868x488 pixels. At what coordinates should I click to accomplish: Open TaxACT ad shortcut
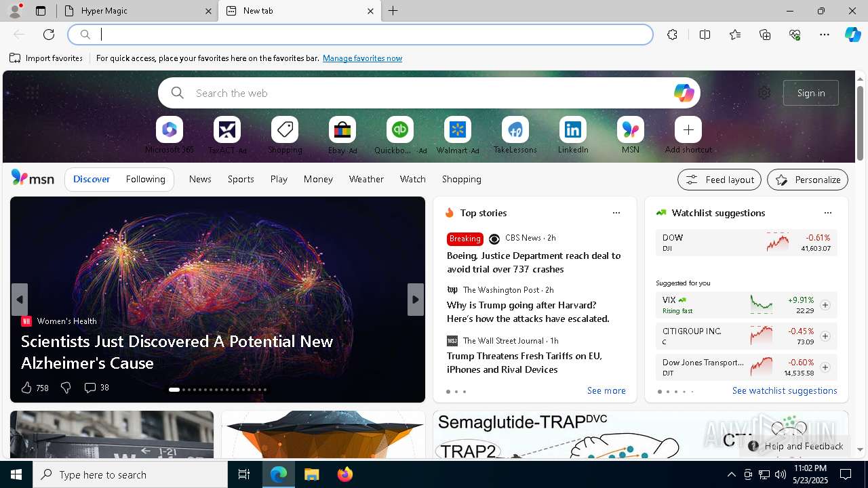click(x=227, y=136)
